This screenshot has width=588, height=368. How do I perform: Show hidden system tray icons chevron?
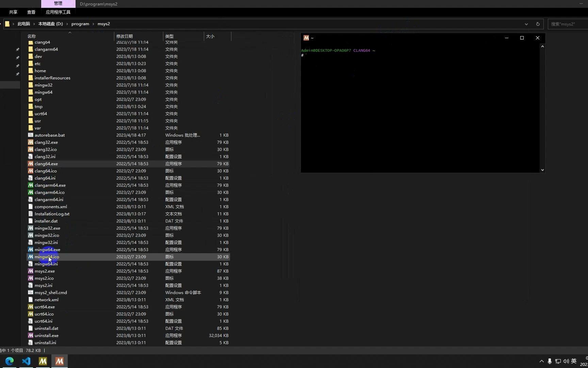tap(541, 361)
